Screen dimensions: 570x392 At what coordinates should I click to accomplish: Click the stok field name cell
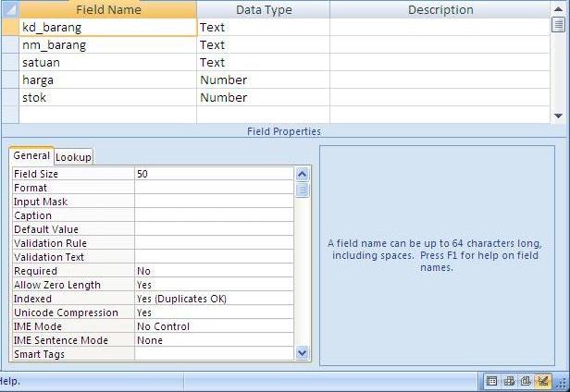pos(108,97)
